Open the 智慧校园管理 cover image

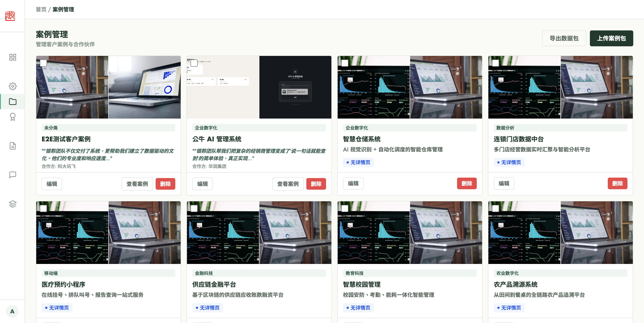(410, 232)
